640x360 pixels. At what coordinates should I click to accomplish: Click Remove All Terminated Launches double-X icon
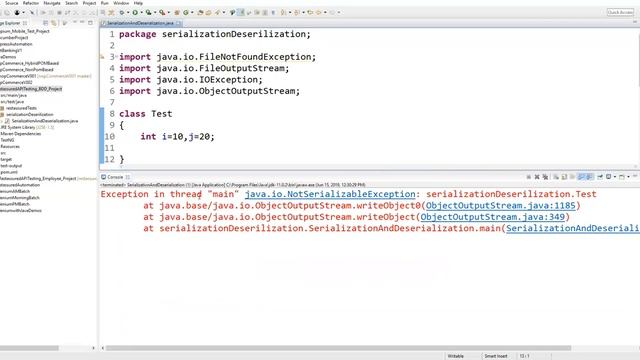[545, 177]
